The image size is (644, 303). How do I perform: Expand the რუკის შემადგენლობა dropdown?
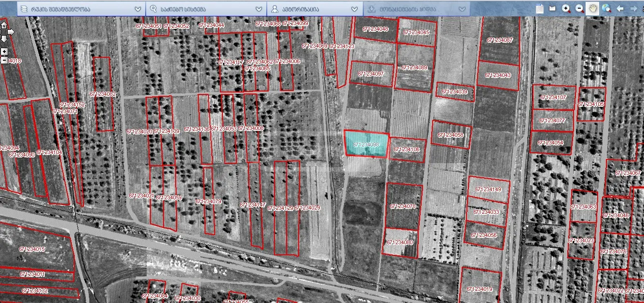coord(138,9)
